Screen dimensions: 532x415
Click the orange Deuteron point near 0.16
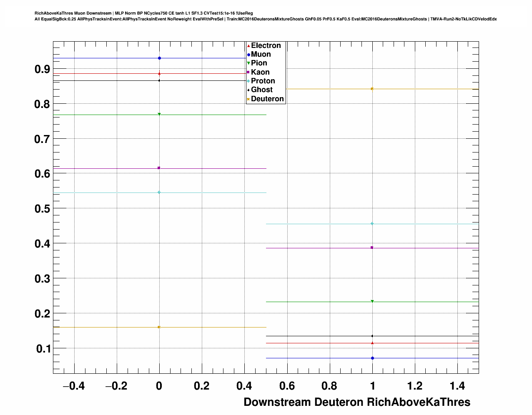(x=159, y=327)
